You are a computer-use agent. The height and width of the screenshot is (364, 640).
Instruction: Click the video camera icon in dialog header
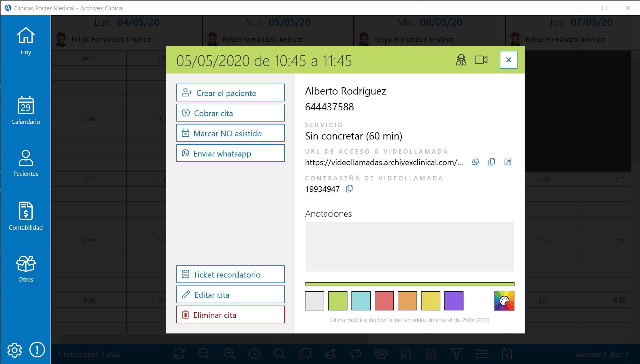[x=481, y=60]
